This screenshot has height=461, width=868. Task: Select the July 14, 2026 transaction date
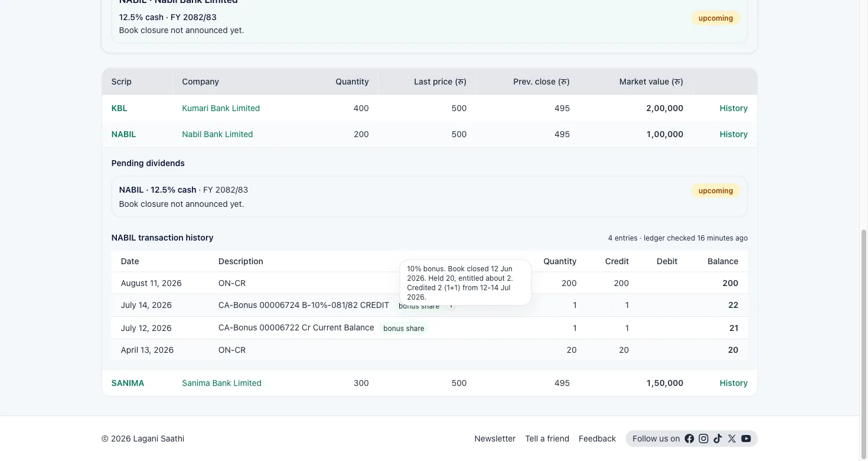[x=146, y=305]
